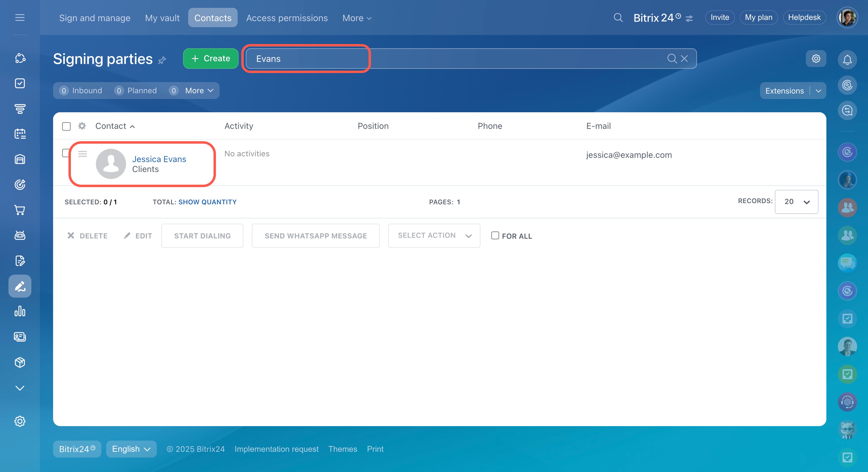Open the ID card icon in the left sidebar
This screenshot has width=868, height=472.
(20, 336)
